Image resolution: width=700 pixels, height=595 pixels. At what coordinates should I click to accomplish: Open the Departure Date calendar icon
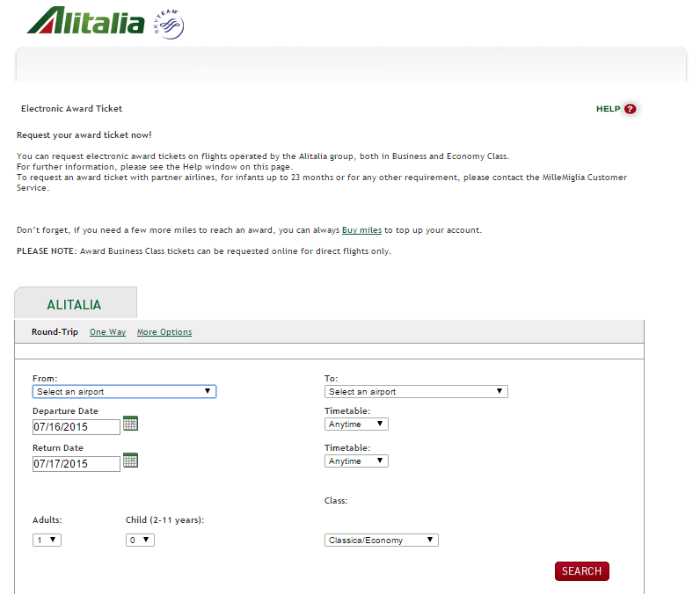tap(130, 424)
